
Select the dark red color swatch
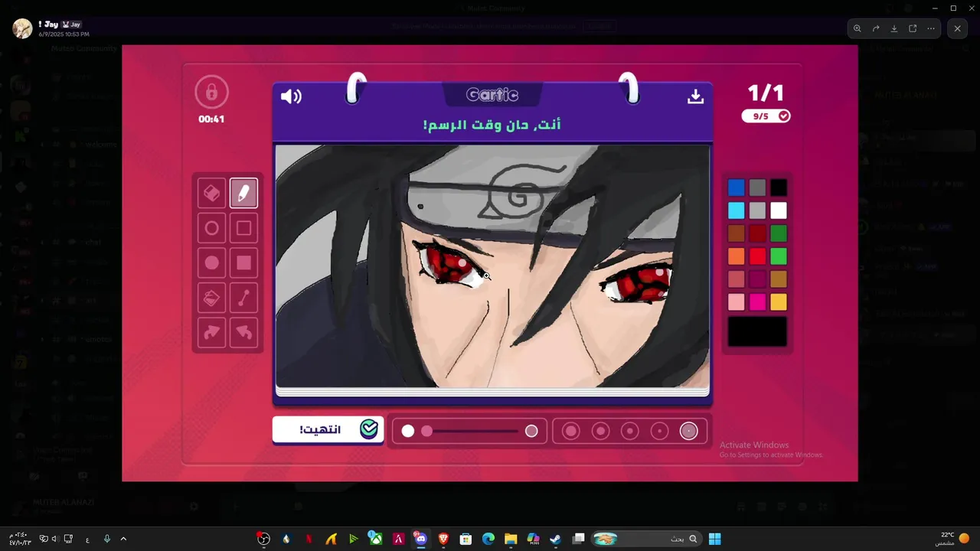click(x=757, y=233)
